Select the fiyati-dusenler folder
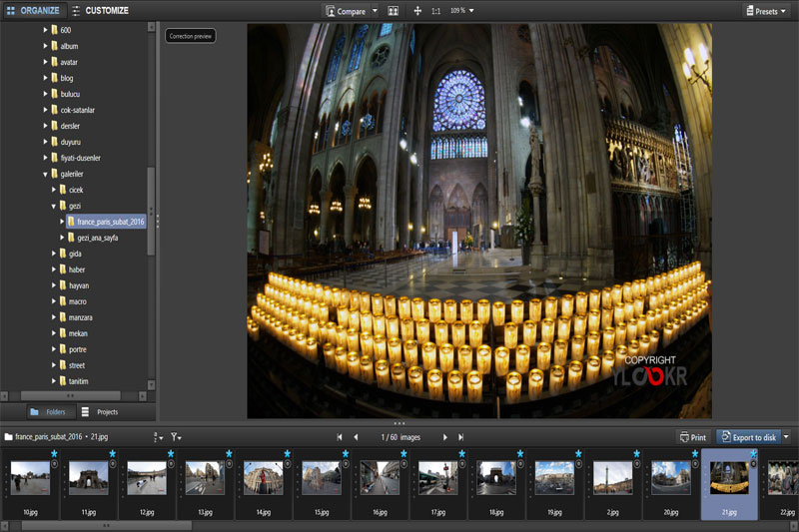This screenshot has width=799, height=532. tap(76, 158)
